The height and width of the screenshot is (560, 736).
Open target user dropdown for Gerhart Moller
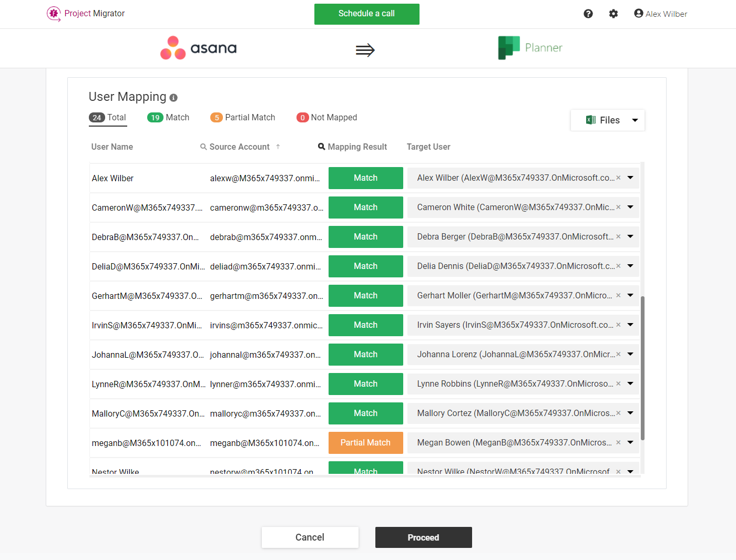click(x=630, y=295)
